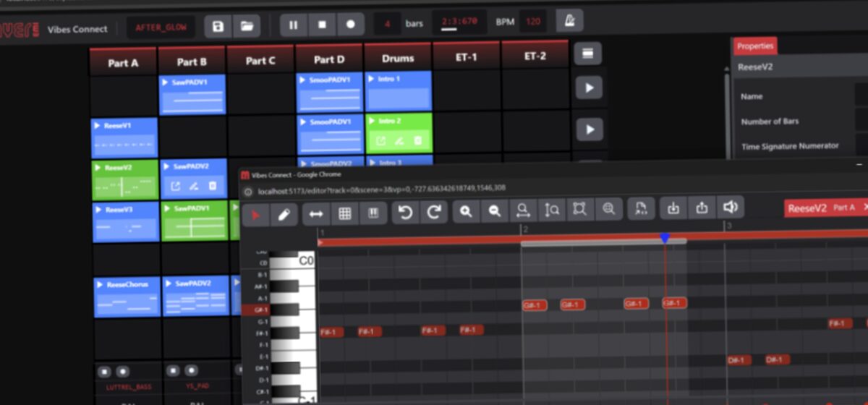This screenshot has height=405, width=868.
Task: Open project via folder icon
Action: click(247, 26)
